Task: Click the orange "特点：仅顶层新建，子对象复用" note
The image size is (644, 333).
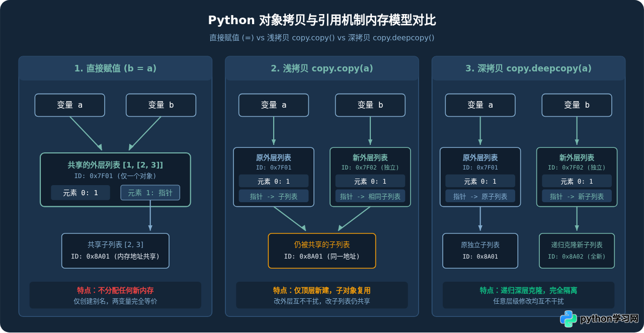Action: point(322,290)
